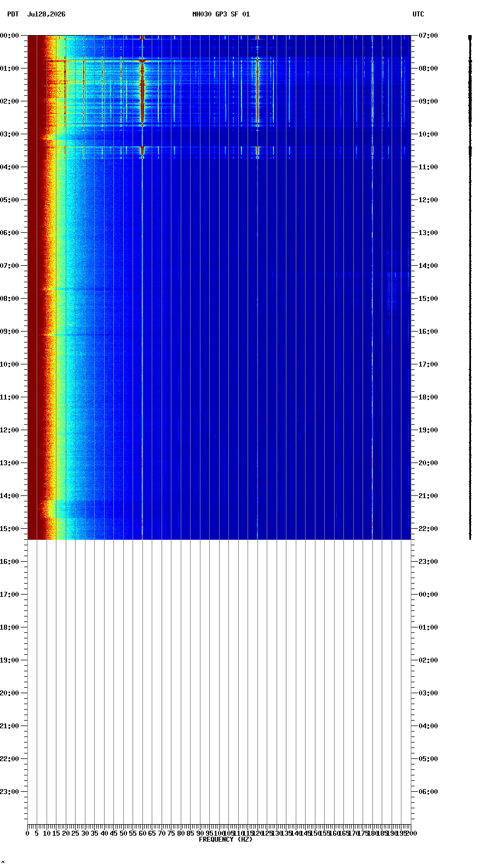The height and width of the screenshot is (868, 494).
Task: Click the 09:00 PDT time label
Action: 9,332
